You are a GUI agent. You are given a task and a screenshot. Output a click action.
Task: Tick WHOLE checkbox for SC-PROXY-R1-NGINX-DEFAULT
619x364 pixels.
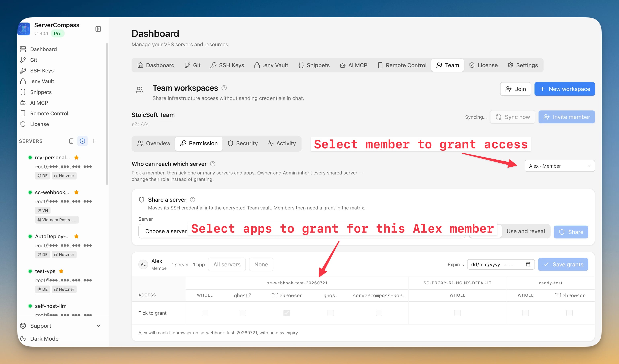coord(458,313)
